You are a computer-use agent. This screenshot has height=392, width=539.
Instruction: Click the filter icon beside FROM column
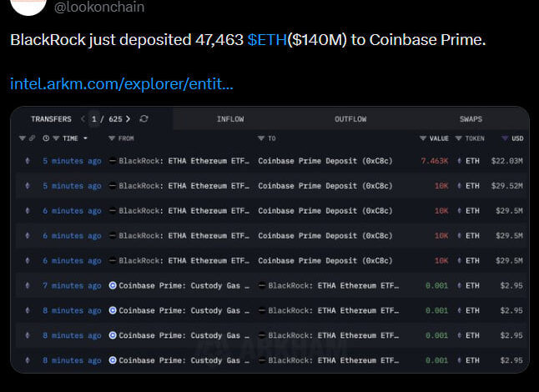click(112, 138)
